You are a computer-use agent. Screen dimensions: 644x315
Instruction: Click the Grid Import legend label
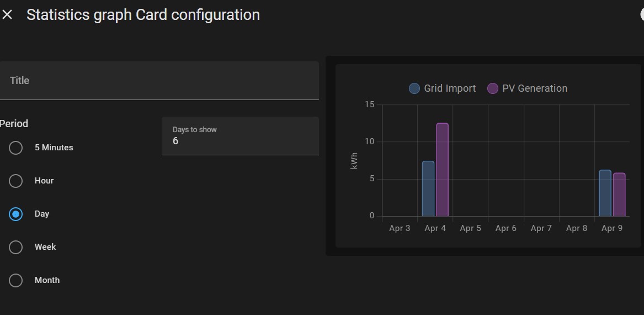point(450,88)
